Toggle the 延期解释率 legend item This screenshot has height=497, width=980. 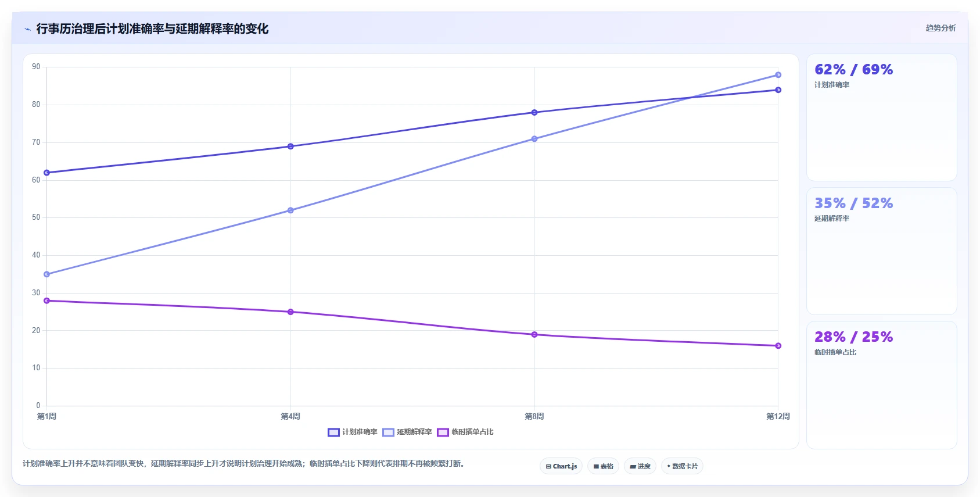click(x=407, y=432)
